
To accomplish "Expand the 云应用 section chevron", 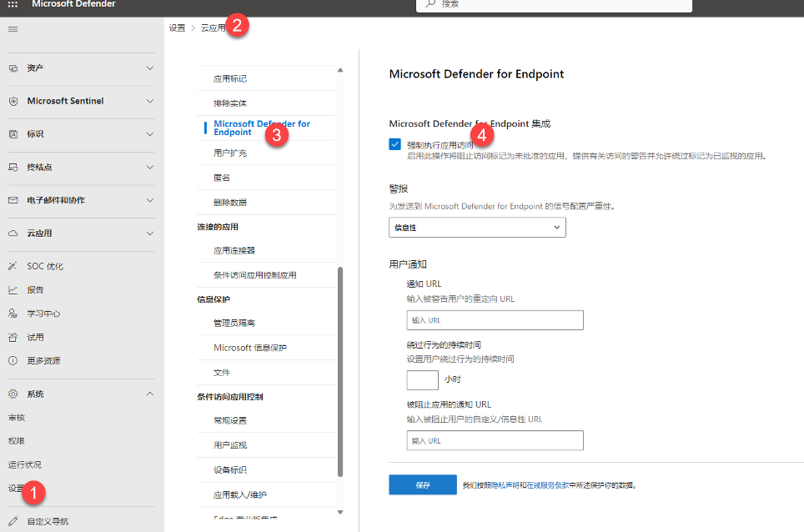I will [x=150, y=233].
